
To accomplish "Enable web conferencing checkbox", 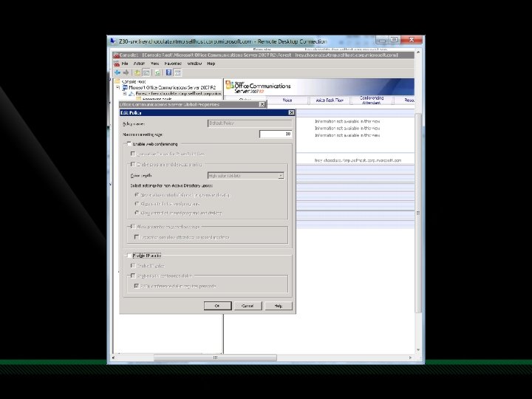I will [x=129, y=144].
